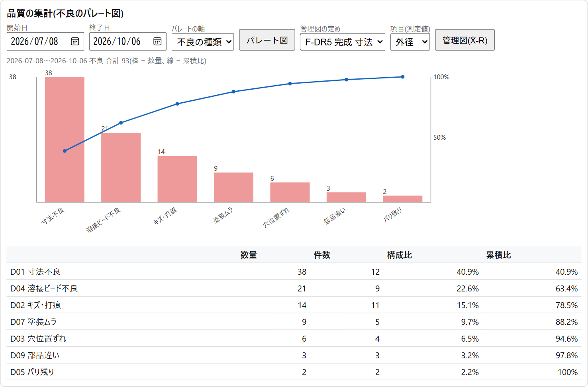
Task: Click the パレート図 button
Action: click(x=267, y=40)
